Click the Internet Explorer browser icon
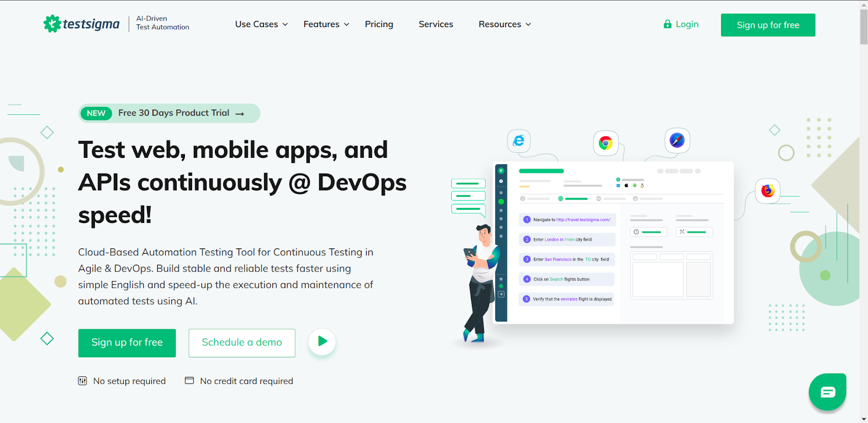The image size is (868, 423). pos(519,141)
